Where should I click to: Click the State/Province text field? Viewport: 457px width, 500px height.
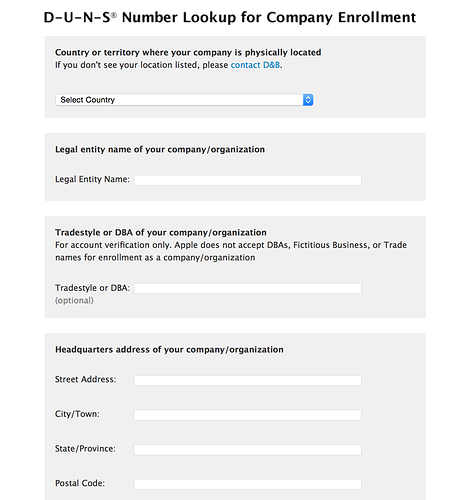click(x=248, y=450)
